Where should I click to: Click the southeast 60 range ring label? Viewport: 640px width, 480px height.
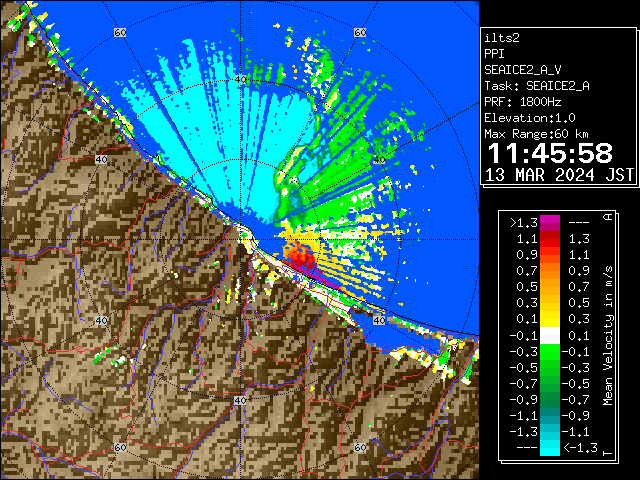[x=360, y=447]
